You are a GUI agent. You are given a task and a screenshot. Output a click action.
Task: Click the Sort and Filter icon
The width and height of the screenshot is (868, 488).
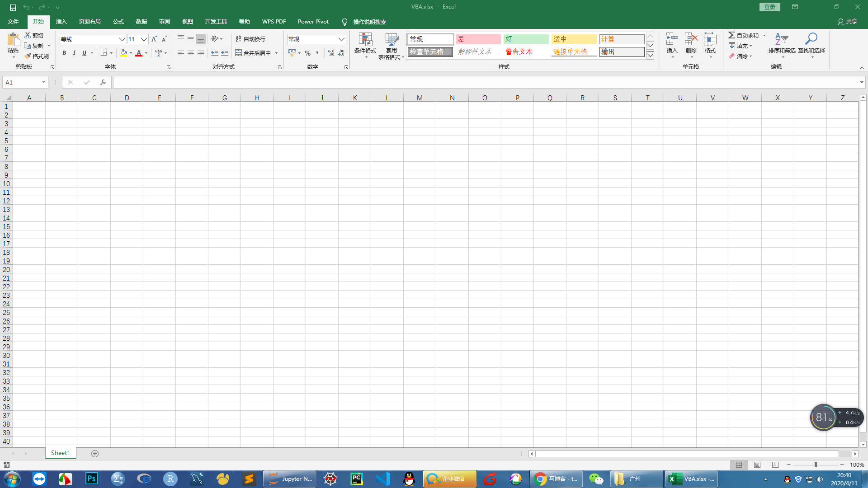(781, 39)
